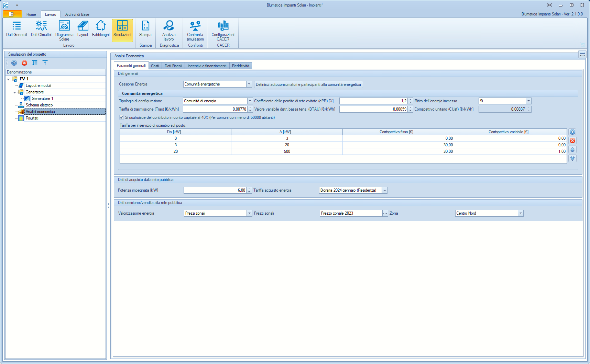Click Definisci autoconsumatori e partecipanti button
This screenshot has height=364, width=590.
[308, 84]
